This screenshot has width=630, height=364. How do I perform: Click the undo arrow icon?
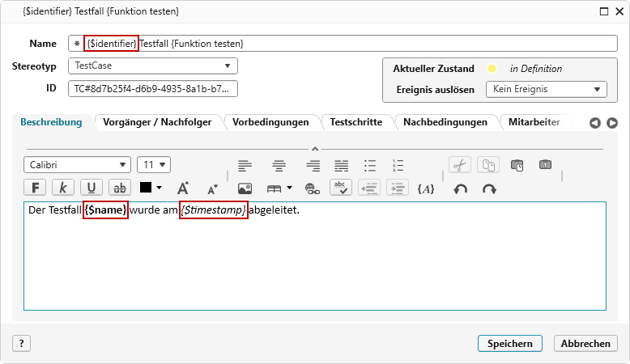pos(460,188)
